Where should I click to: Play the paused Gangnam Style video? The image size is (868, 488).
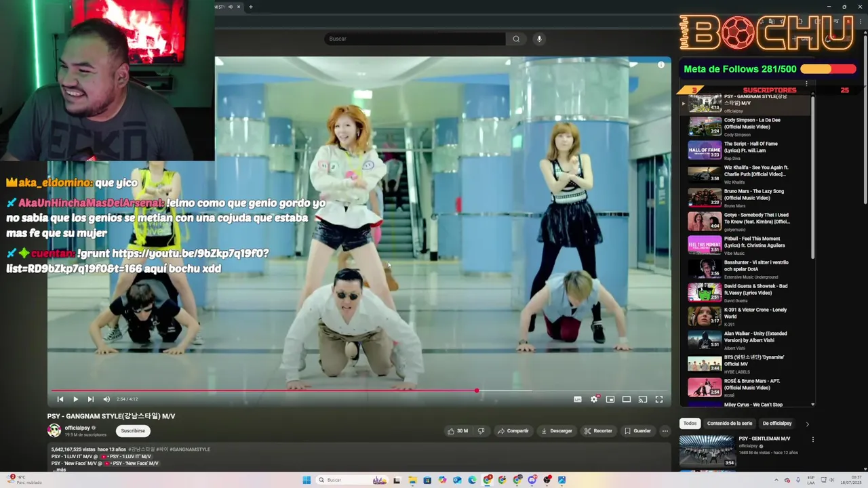(x=75, y=399)
